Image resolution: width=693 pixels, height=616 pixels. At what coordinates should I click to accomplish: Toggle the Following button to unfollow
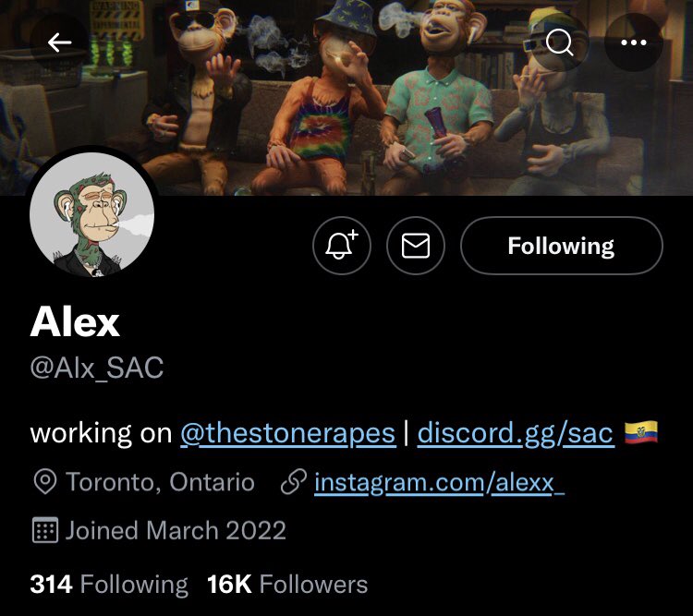(561, 246)
